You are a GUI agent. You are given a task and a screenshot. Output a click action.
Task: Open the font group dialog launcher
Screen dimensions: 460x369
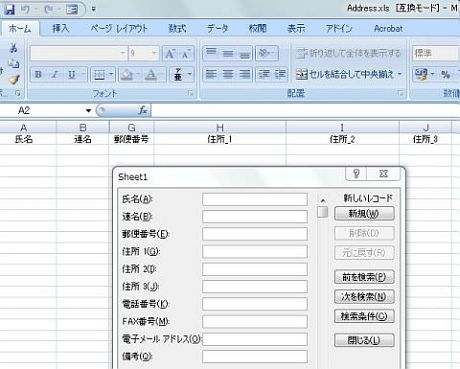pos(190,93)
